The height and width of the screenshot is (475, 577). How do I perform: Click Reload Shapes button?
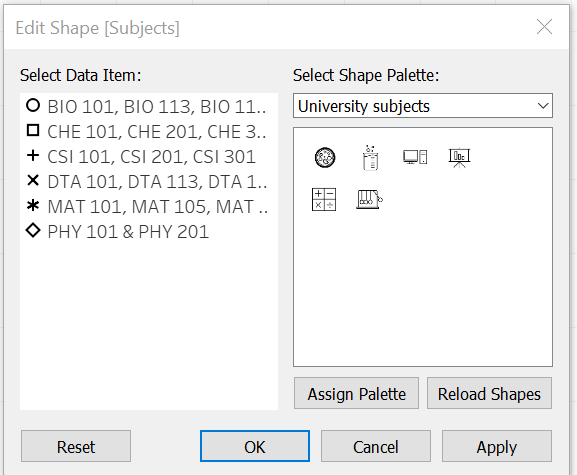489,393
